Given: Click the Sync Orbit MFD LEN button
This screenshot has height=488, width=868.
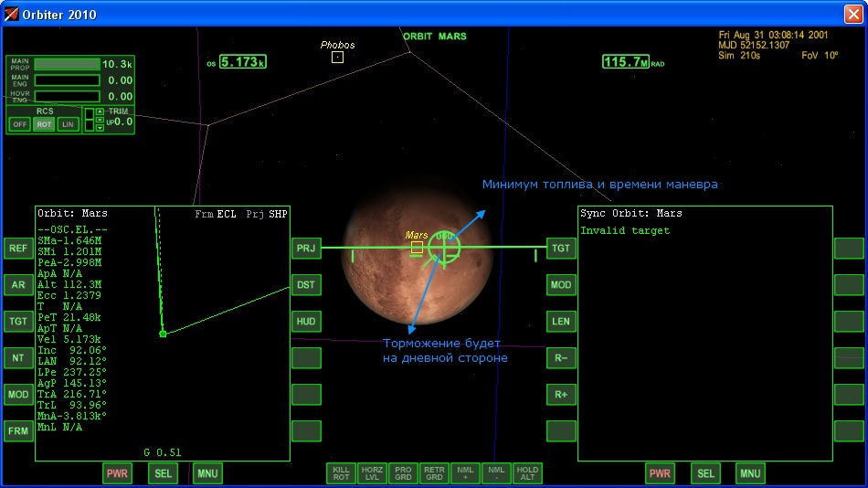Looking at the screenshot, I should pos(561,322).
